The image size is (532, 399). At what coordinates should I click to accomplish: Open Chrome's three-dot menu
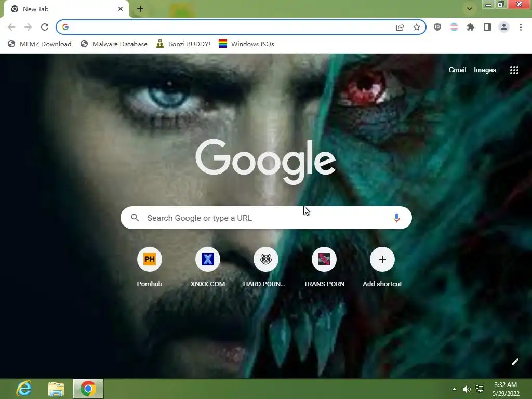point(521,27)
